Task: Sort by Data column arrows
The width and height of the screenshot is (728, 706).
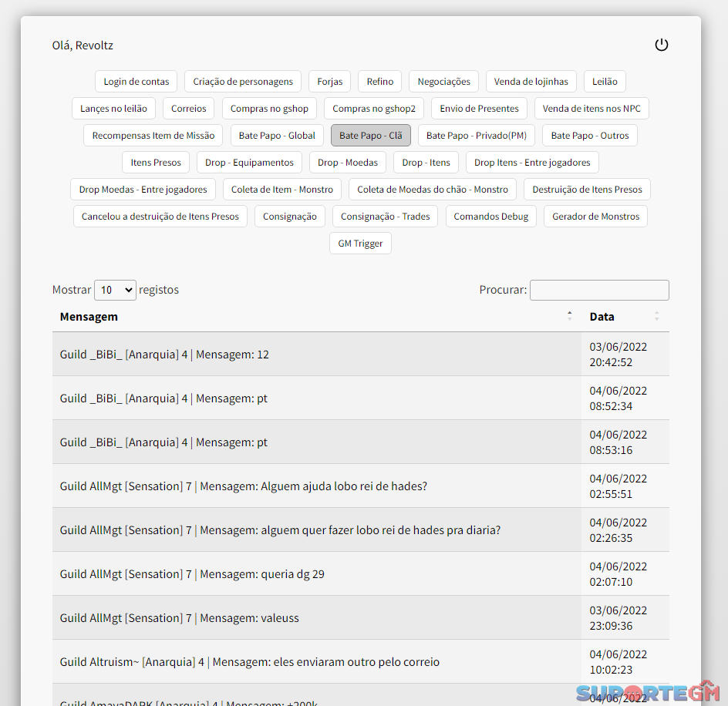Action: [656, 316]
